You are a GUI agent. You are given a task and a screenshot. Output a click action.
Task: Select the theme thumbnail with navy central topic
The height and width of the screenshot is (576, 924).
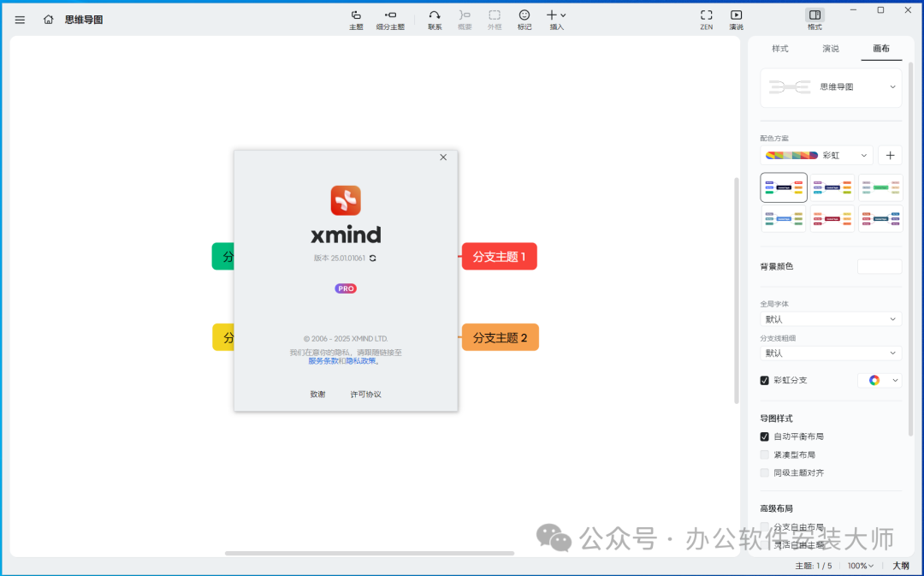(832, 187)
